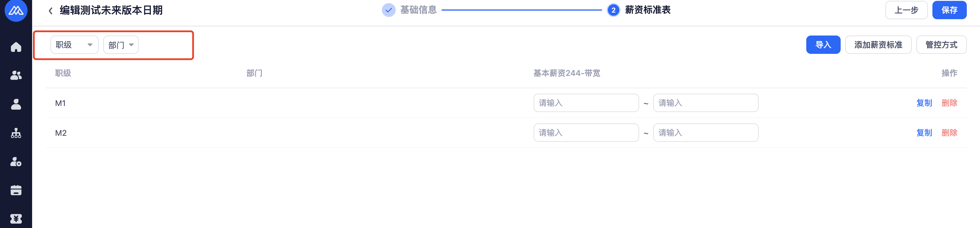Open the group of people sidebar icon
The width and height of the screenshot is (980, 228).
16,76
